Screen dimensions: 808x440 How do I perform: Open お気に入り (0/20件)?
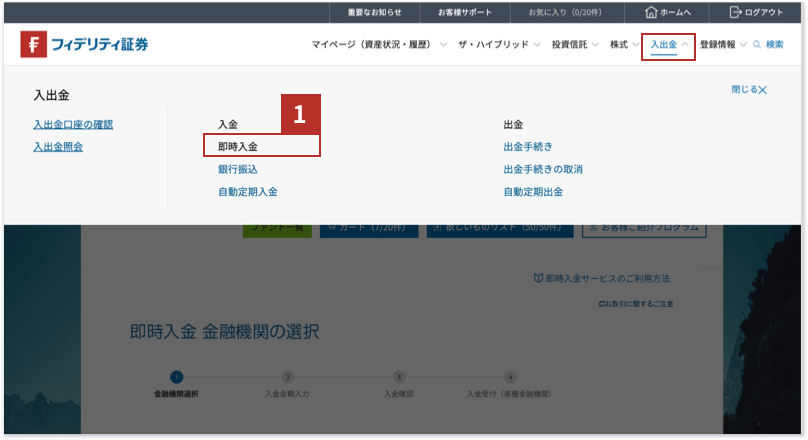pos(565,12)
